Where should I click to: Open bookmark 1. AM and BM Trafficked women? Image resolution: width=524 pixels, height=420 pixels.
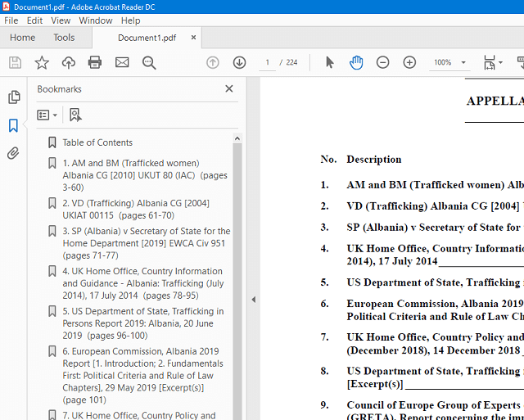pyautogui.click(x=145, y=175)
